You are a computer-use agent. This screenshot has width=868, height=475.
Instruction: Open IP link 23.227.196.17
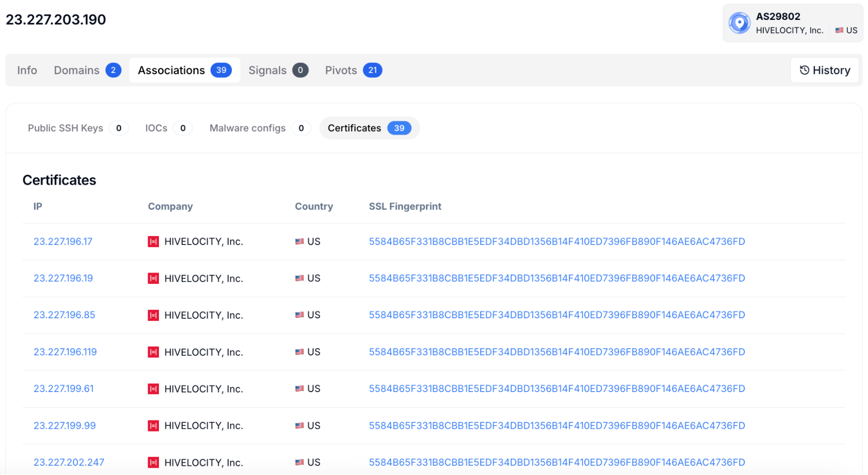[x=63, y=241]
